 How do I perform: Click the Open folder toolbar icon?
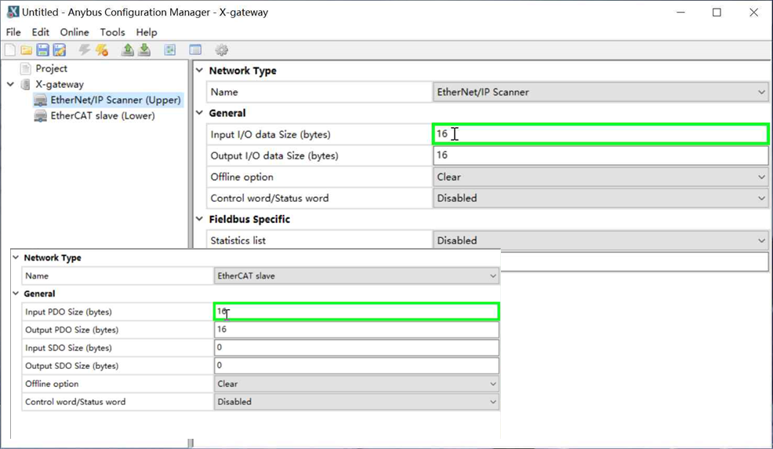pyautogui.click(x=27, y=50)
